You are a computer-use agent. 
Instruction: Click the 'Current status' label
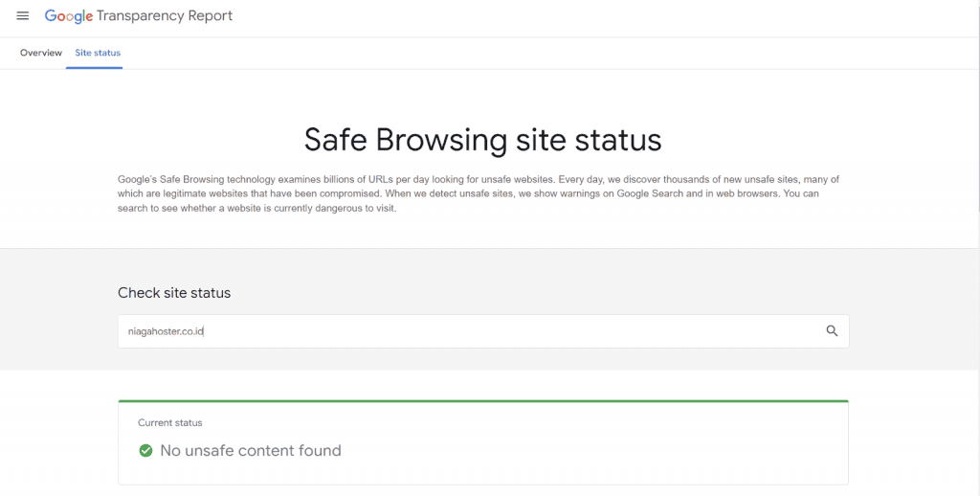pos(170,422)
